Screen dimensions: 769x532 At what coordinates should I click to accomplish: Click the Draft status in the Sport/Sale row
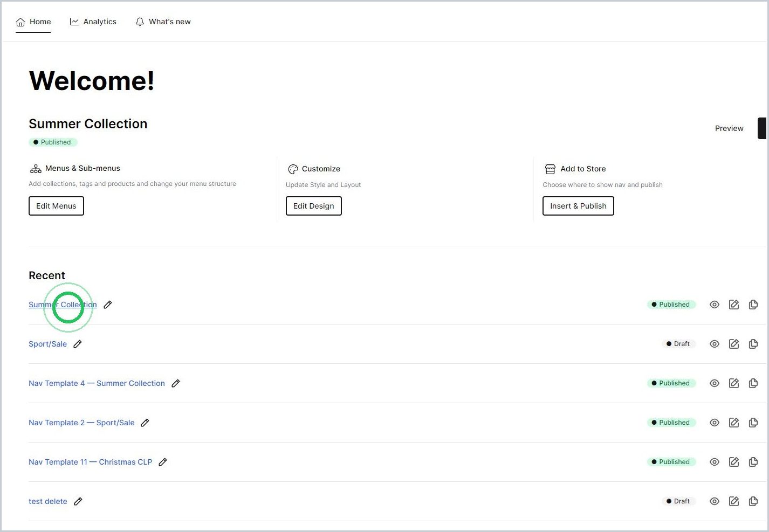click(x=678, y=344)
